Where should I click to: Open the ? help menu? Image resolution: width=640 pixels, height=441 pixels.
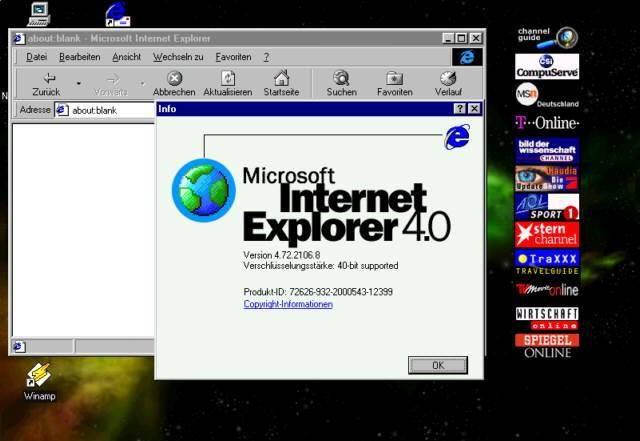tap(266, 57)
